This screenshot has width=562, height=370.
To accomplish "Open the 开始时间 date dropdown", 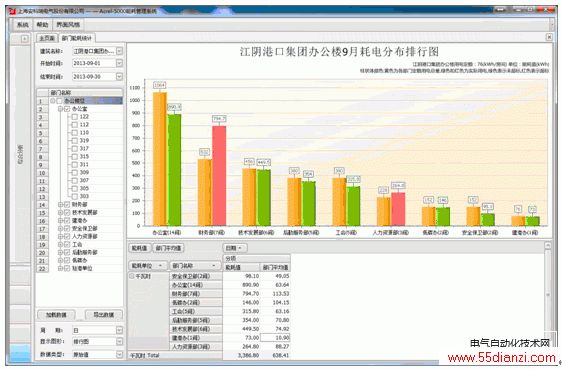I will coord(119,63).
